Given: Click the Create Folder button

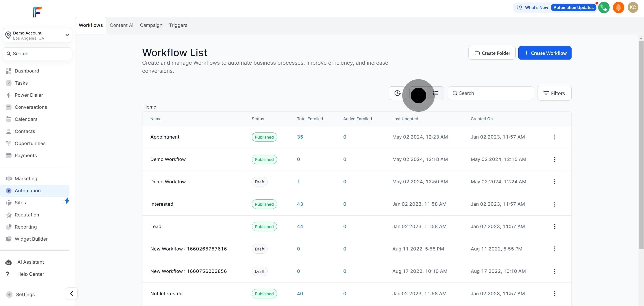Looking at the screenshot, I should [x=492, y=53].
